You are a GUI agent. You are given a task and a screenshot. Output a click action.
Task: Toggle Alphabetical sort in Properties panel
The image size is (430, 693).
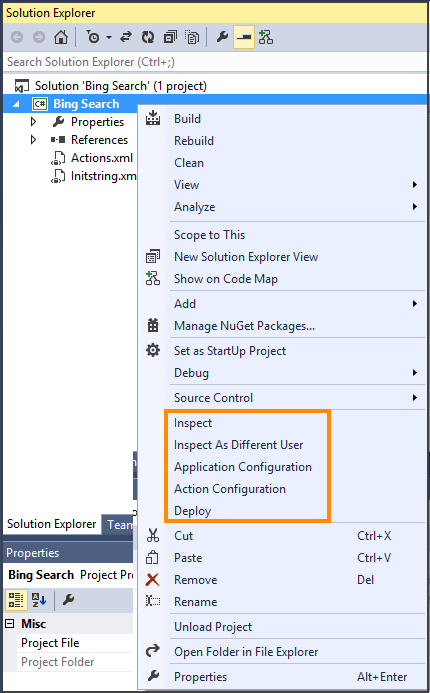[39, 600]
